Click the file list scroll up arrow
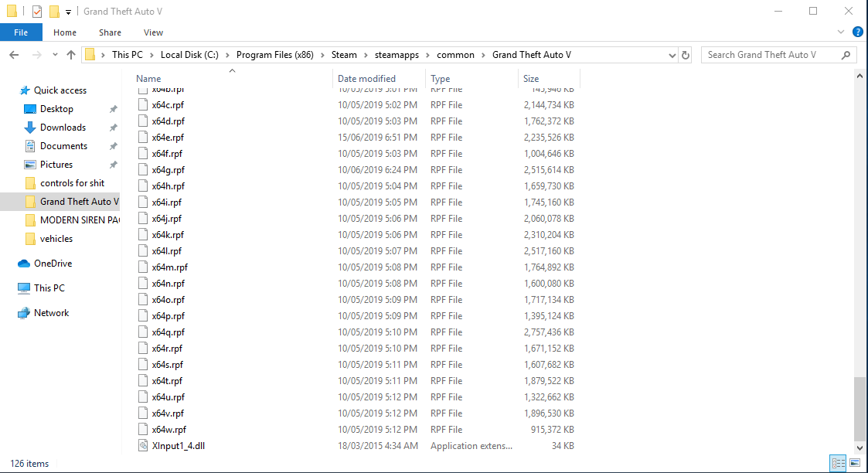Screen dimensions: 868x473 (x=859, y=76)
